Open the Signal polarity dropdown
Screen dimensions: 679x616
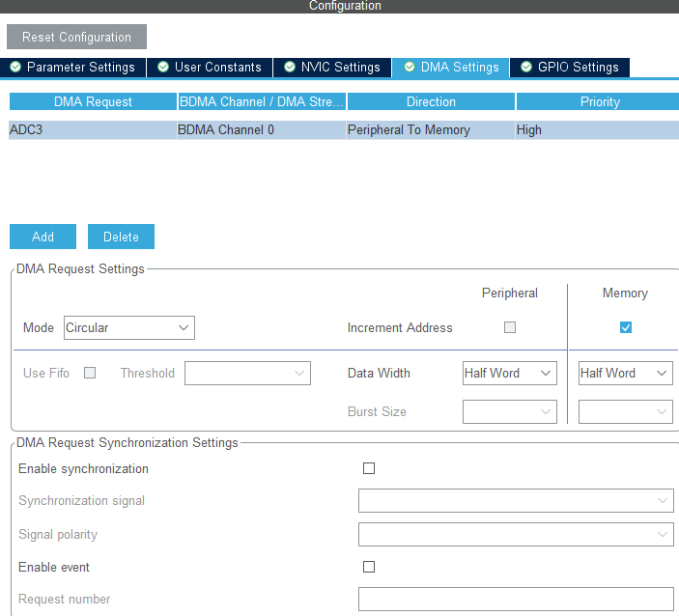[516, 534]
